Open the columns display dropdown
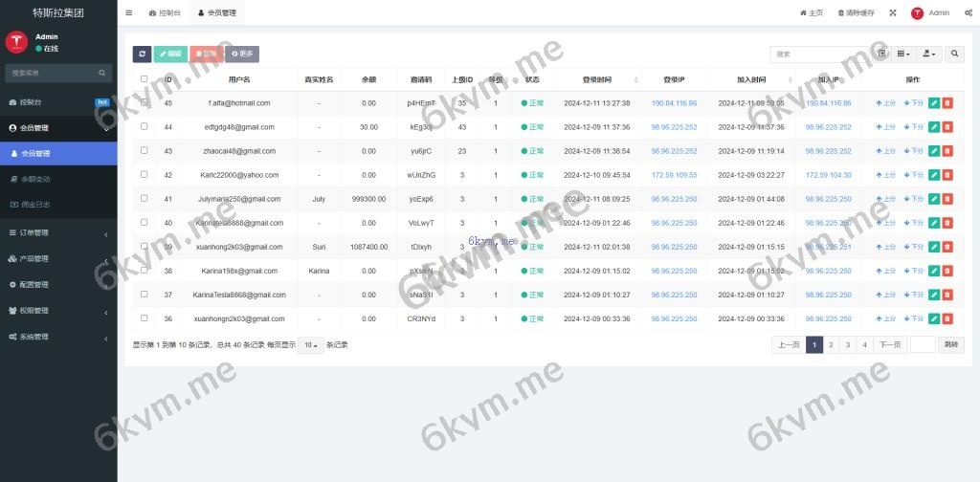The width and height of the screenshot is (980, 482). [903, 55]
